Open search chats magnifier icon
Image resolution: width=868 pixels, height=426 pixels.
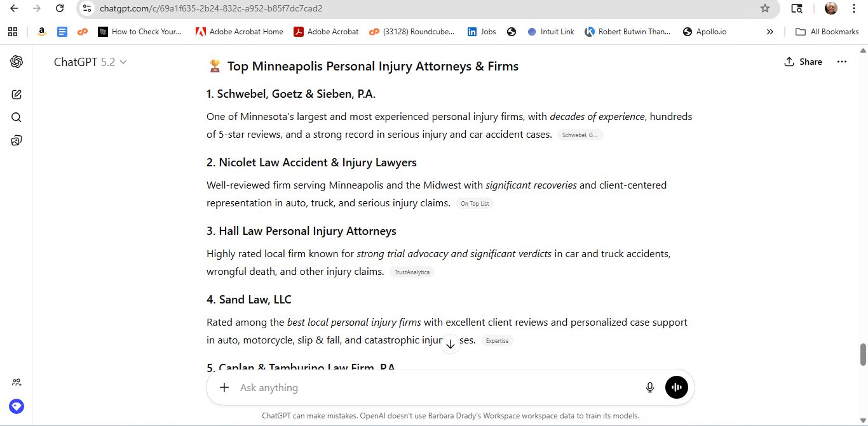click(17, 117)
